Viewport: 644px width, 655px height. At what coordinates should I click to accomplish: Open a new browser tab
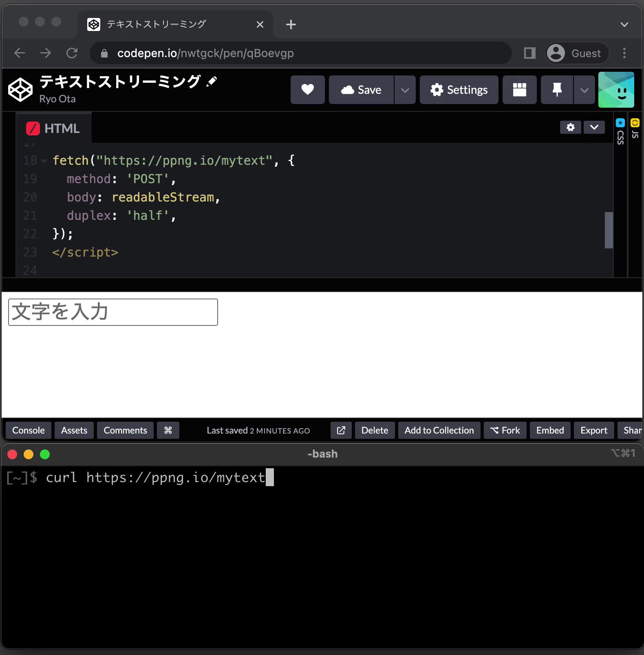pos(291,24)
